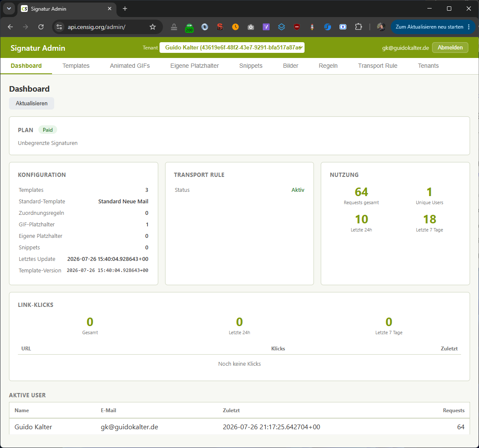The height and width of the screenshot is (448, 479).
Task: Click the red shield blocker extension
Action: [296, 27]
